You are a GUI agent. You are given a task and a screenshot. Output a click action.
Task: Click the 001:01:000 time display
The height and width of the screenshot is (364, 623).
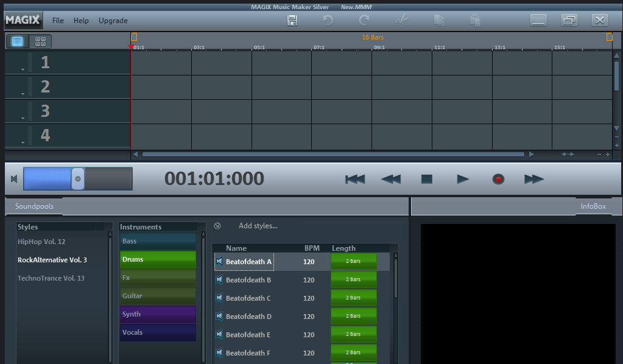[214, 178]
